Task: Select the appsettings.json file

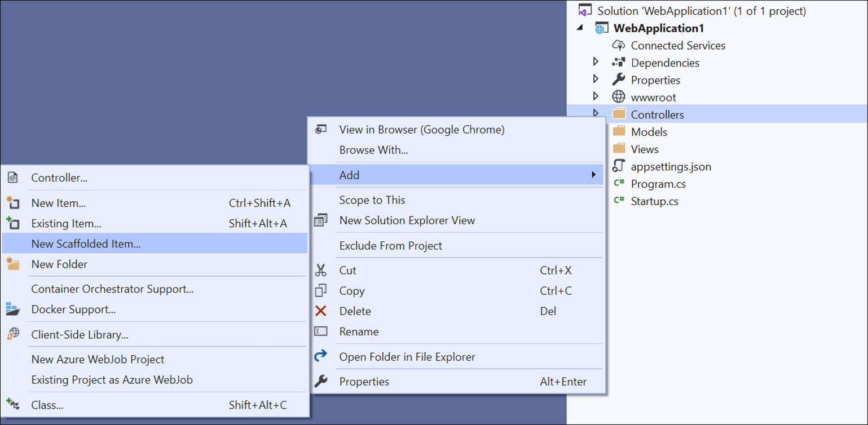Action: click(x=671, y=167)
